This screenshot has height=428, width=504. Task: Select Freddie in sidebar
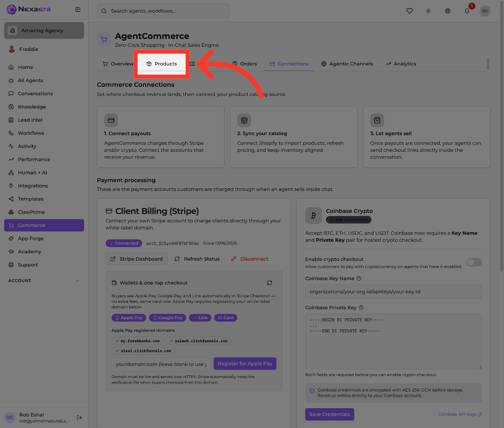(44, 49)
